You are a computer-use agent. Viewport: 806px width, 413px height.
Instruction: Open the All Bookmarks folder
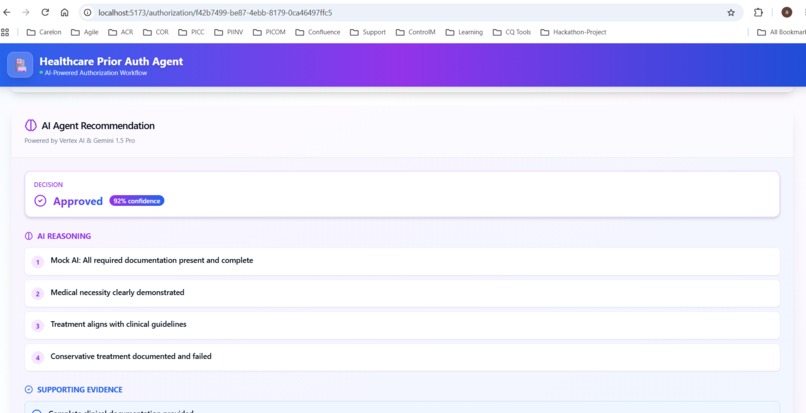tap(781, 32)
